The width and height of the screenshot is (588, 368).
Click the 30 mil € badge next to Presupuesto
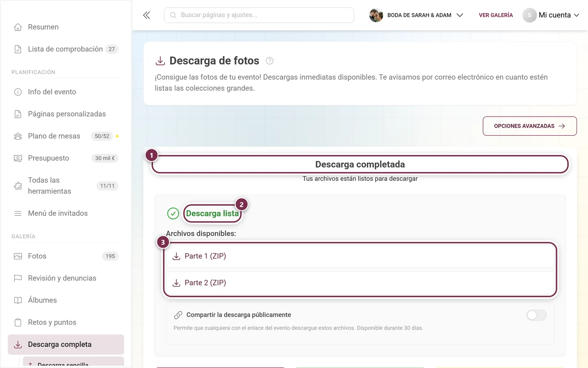[105, 158]
